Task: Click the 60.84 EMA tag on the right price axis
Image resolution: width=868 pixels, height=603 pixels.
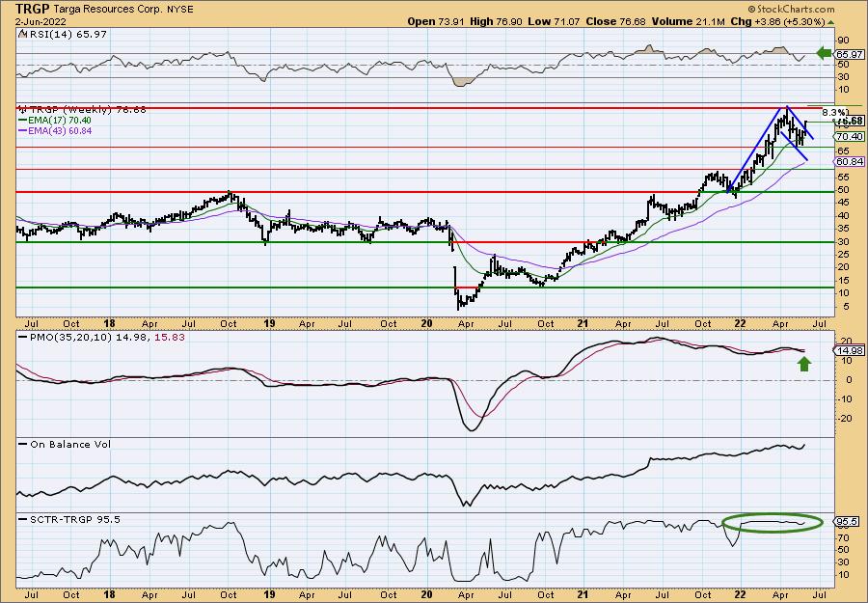Action: click(x=850, y=161)
